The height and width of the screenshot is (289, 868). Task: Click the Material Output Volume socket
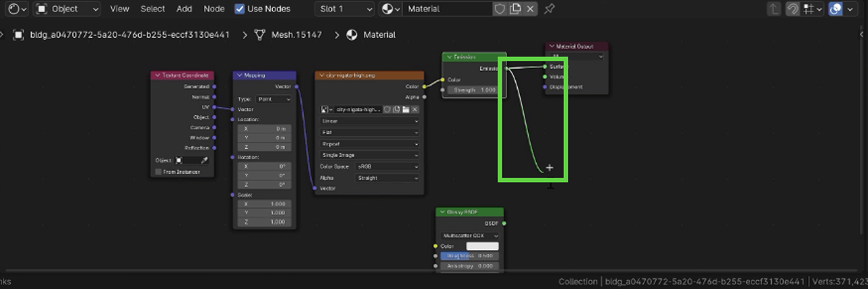[x=545, y=76]
